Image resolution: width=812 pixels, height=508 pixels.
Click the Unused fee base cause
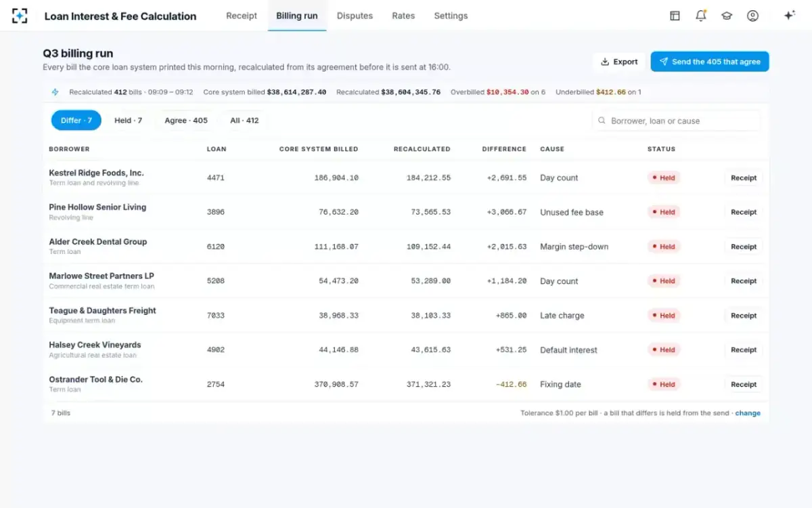pyautogui.click(x=571, y=213)
